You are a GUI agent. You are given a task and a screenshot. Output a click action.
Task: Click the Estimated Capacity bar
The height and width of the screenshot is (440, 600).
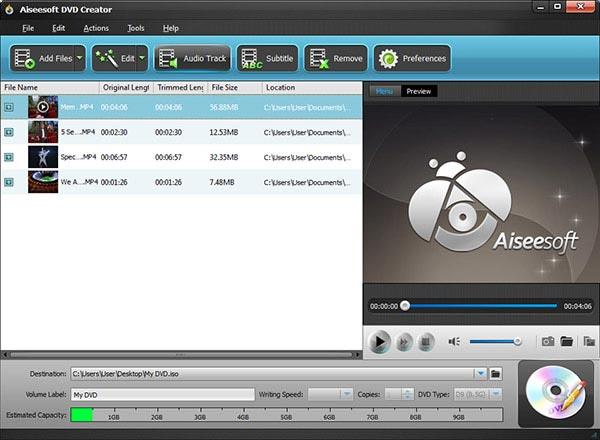coord(287,415)
